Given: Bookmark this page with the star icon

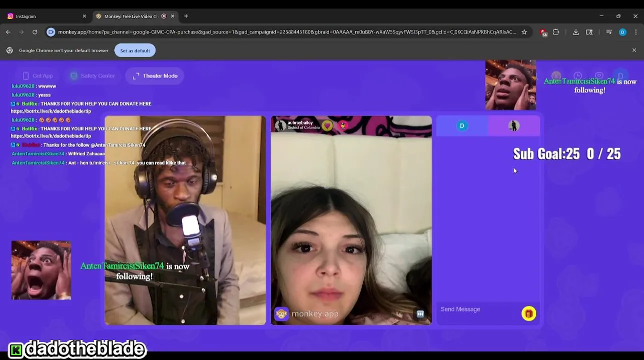Looking at the screenshot, I should 524,32.
